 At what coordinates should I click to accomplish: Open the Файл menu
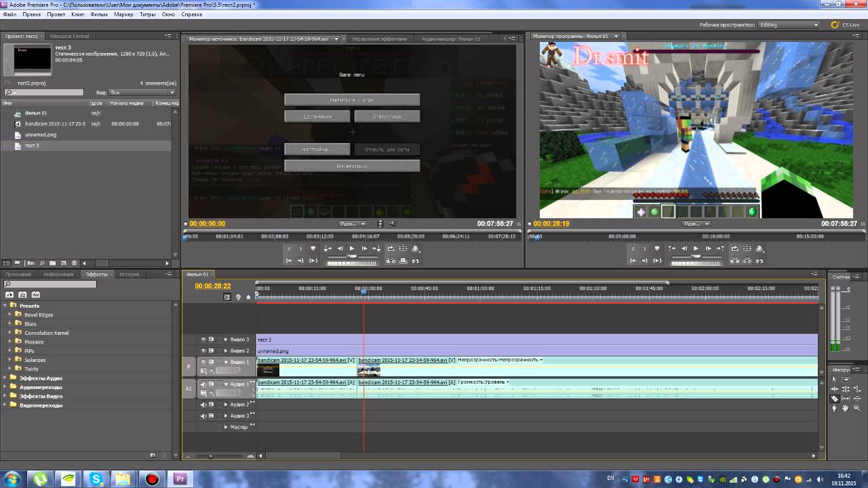tap(9, 14)
